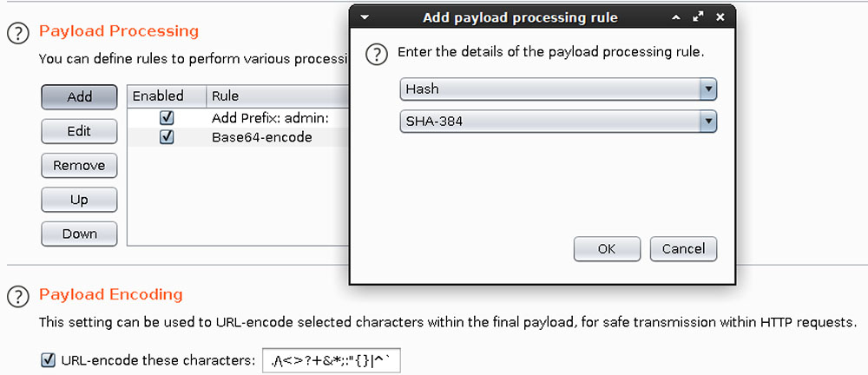This screenshot has height=375, width=868.
Task: Disable the Add Prefix: admin: rule checkbox
Action: 167,118
